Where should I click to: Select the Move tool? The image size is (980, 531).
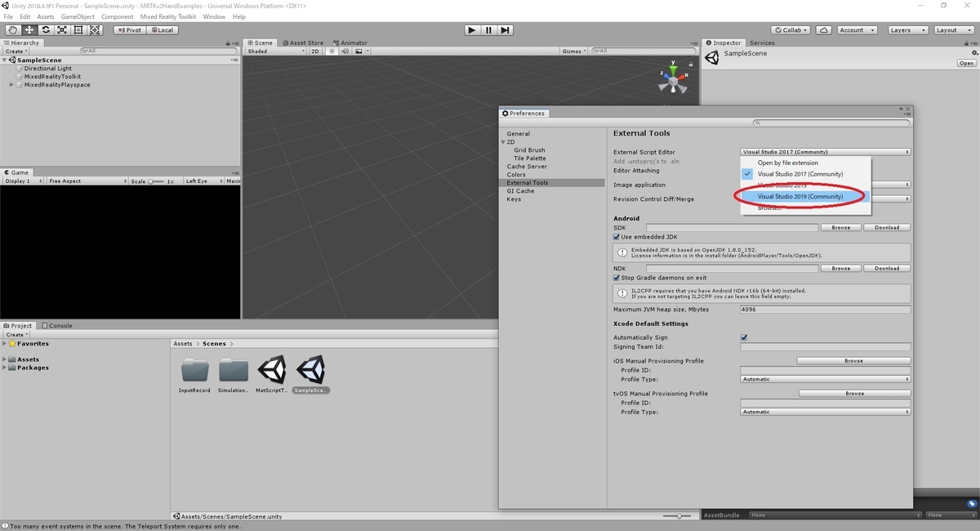29,30
